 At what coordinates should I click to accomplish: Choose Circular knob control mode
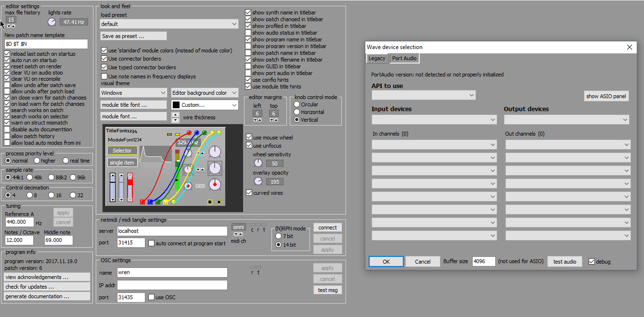pos(297,104)
